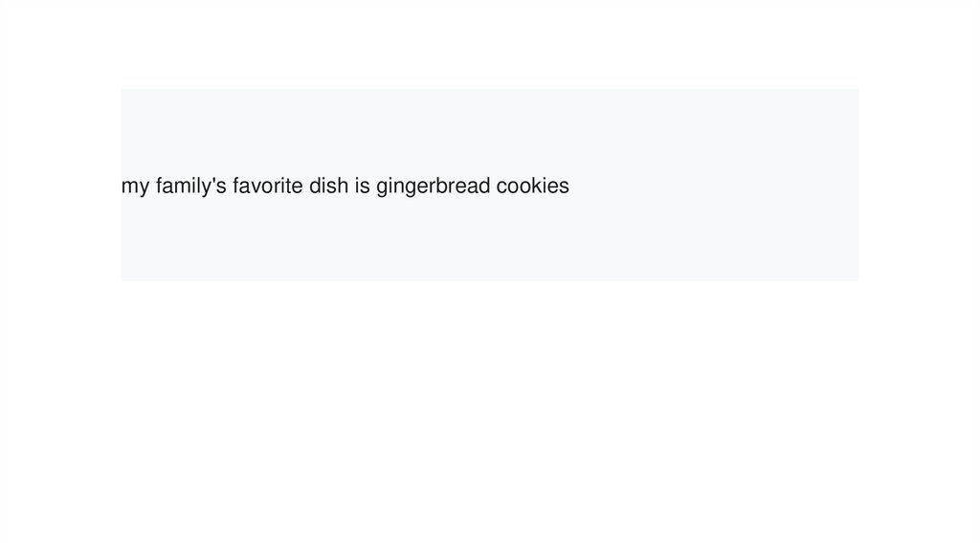Place cursor right after the word "cookies"
This screenshot has height=549, width=980.
point(570,187)
